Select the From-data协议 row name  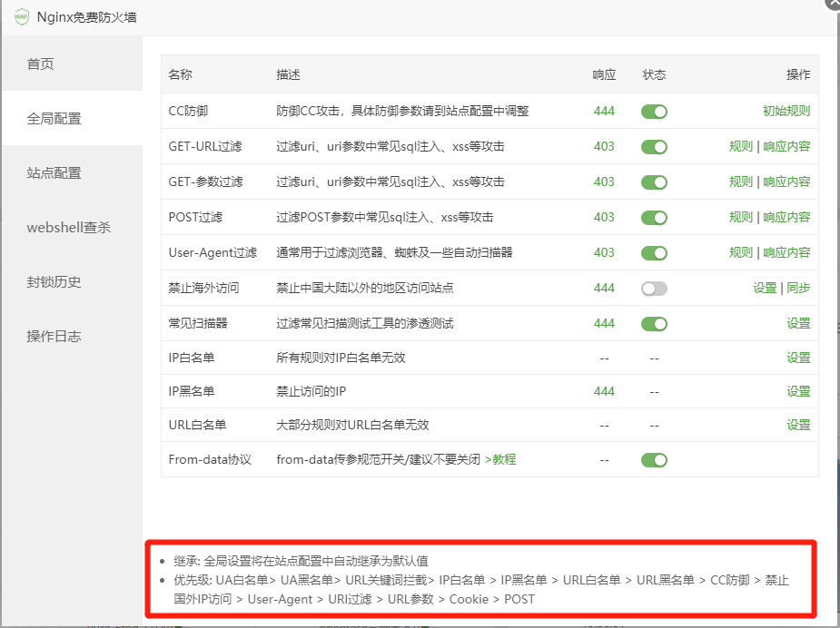210,459
